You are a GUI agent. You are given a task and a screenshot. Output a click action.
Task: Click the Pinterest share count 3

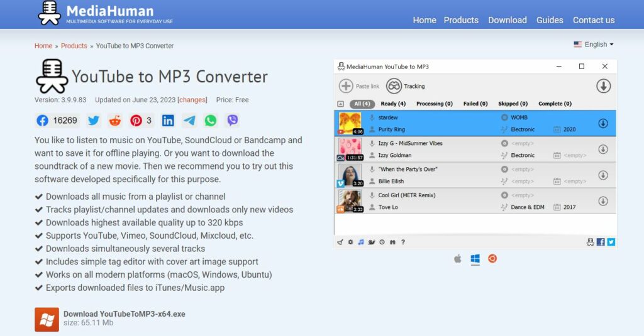[x=148, y=120]
